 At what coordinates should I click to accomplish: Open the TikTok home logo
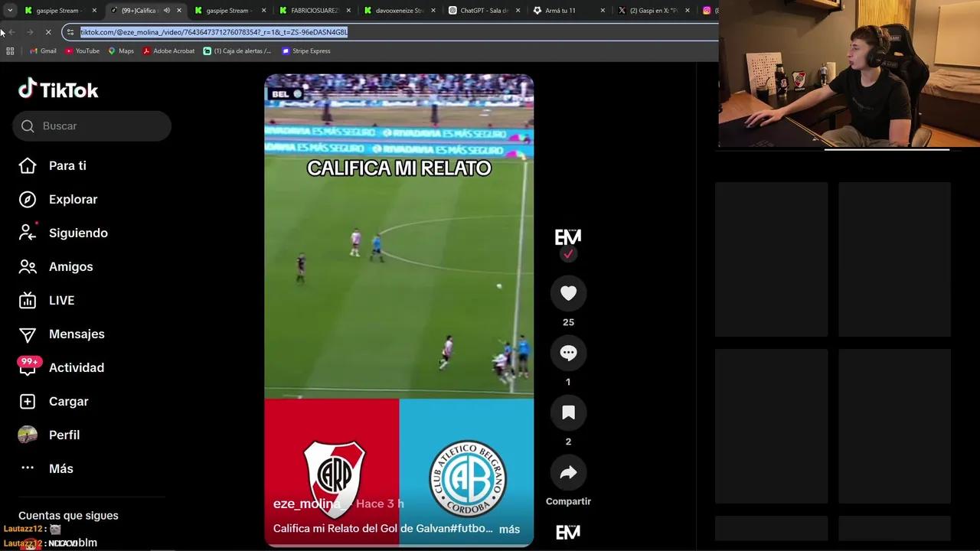(58, 90)
